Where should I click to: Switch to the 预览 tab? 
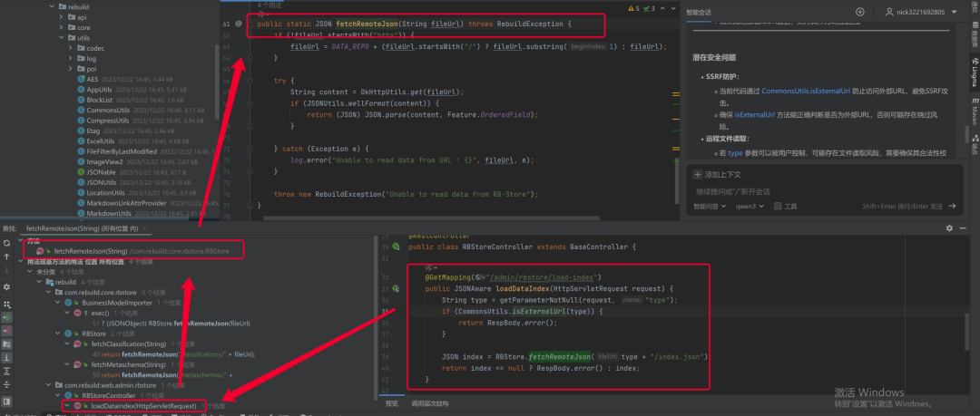(x=391, y=403)
